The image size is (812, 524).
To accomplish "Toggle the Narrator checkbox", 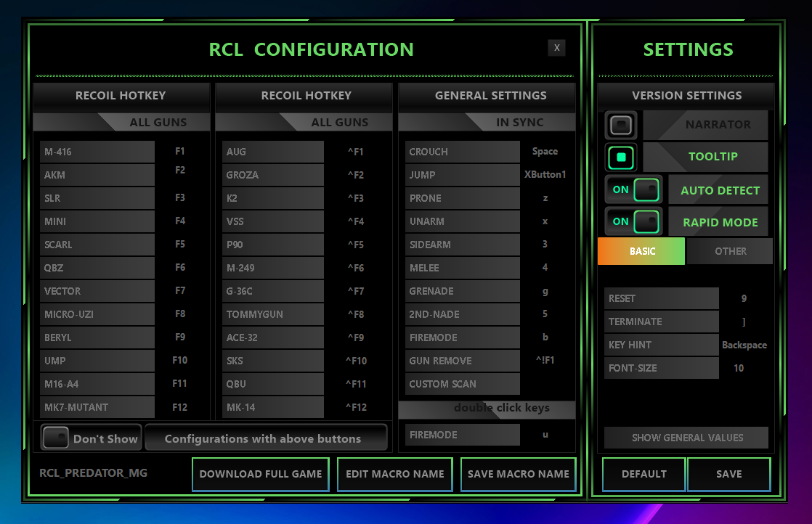I will 621,126.
